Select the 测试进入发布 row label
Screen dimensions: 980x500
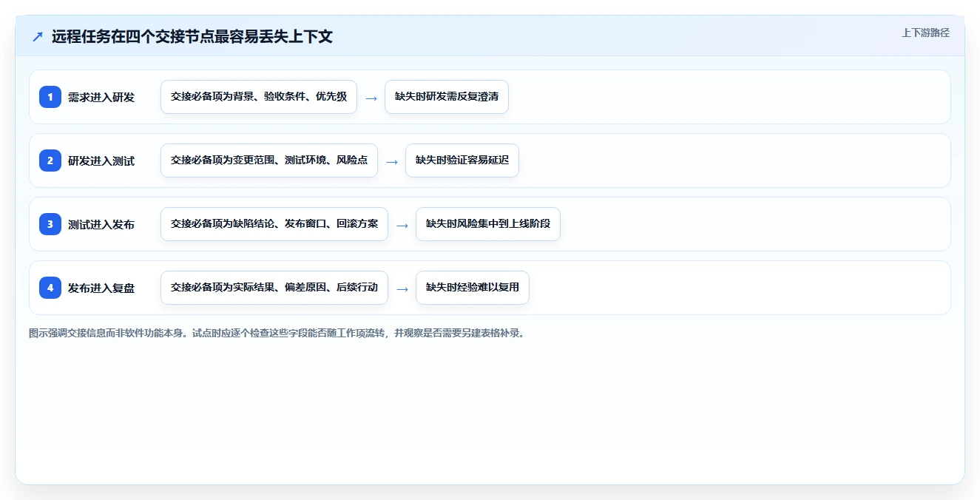(x=101, y=224)
